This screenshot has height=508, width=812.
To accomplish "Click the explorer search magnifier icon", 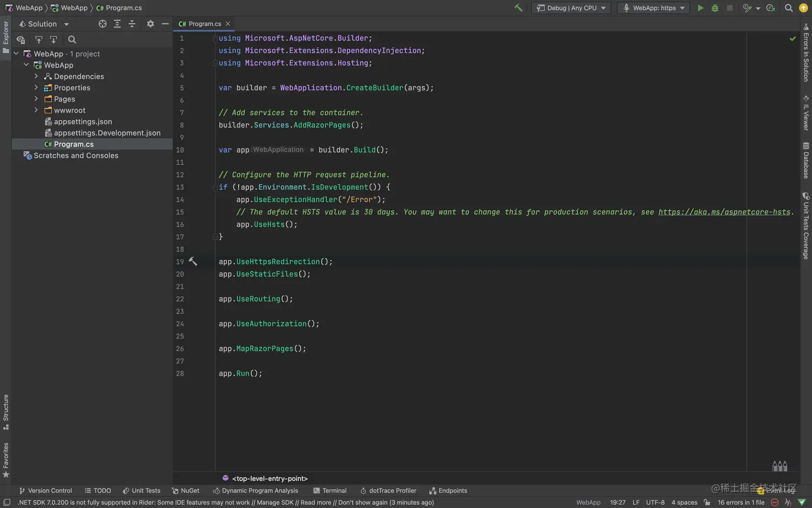I will click(72, 39).
